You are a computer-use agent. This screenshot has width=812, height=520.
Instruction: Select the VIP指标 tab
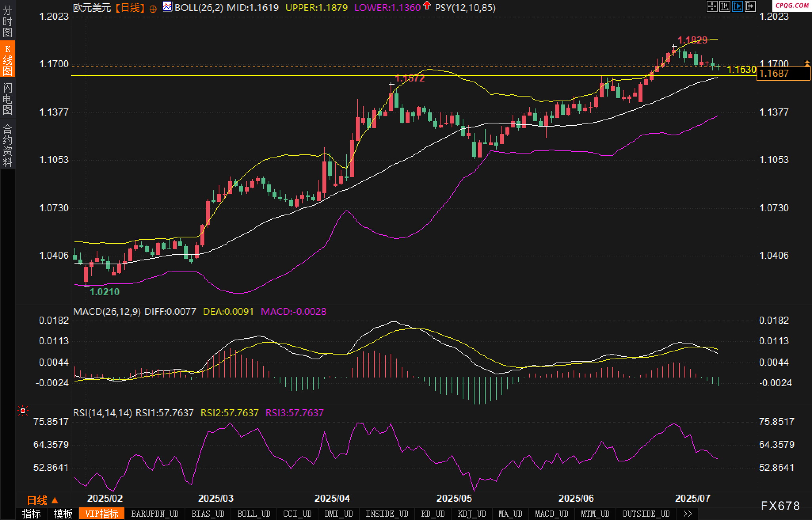(x=101, y=514)
